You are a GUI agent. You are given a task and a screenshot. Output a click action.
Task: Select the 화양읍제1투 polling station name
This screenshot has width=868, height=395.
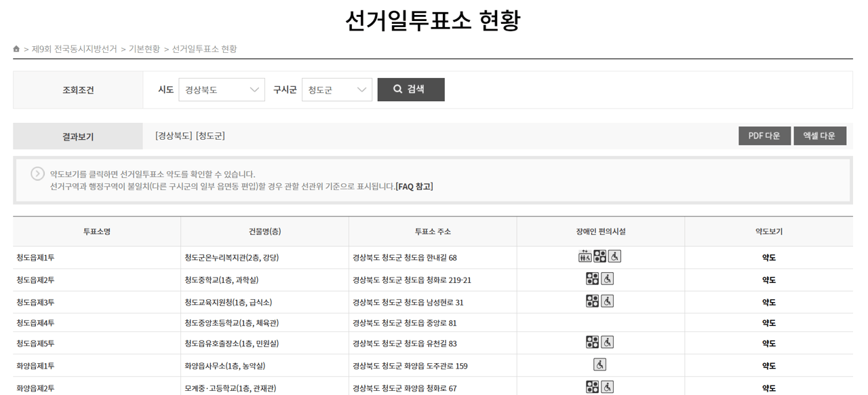(x=35, y=366)
